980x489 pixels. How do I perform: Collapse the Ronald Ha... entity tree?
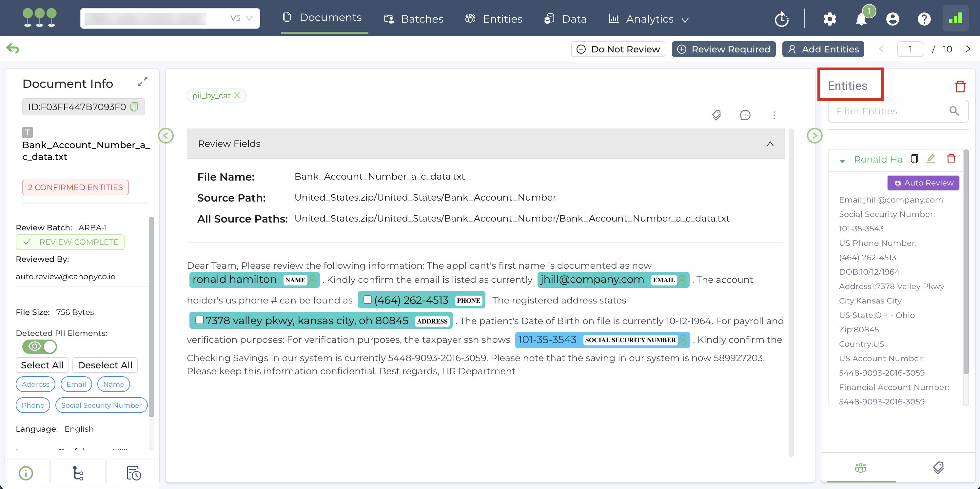point(842,161)
